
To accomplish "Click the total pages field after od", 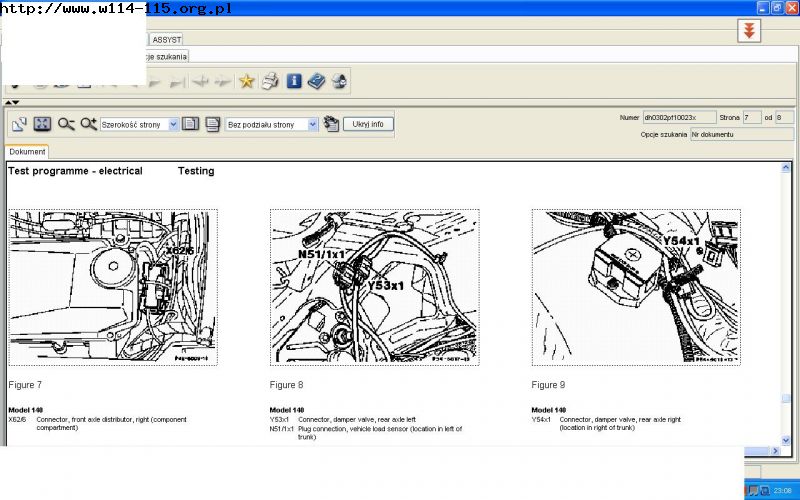I will coord(784,117).
